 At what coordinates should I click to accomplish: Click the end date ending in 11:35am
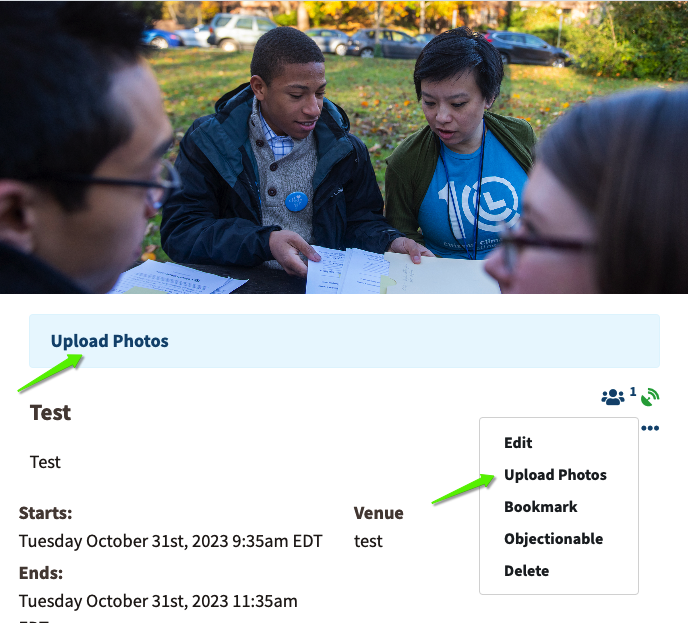click(x=158, y=601)
